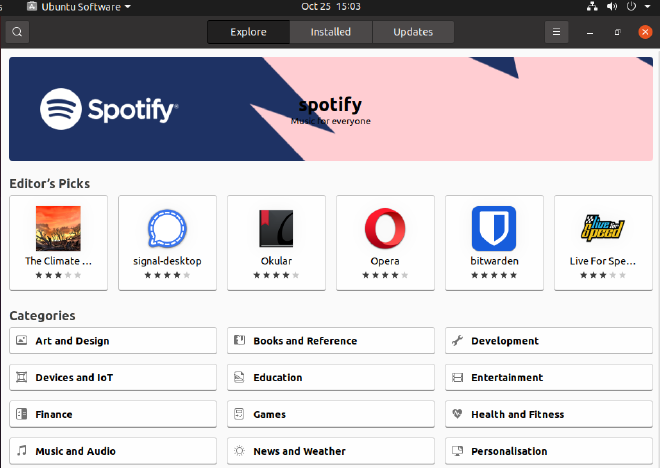Open the Entertainment category
This screenshot has height=468, width=660.
[x=549, y=378]
